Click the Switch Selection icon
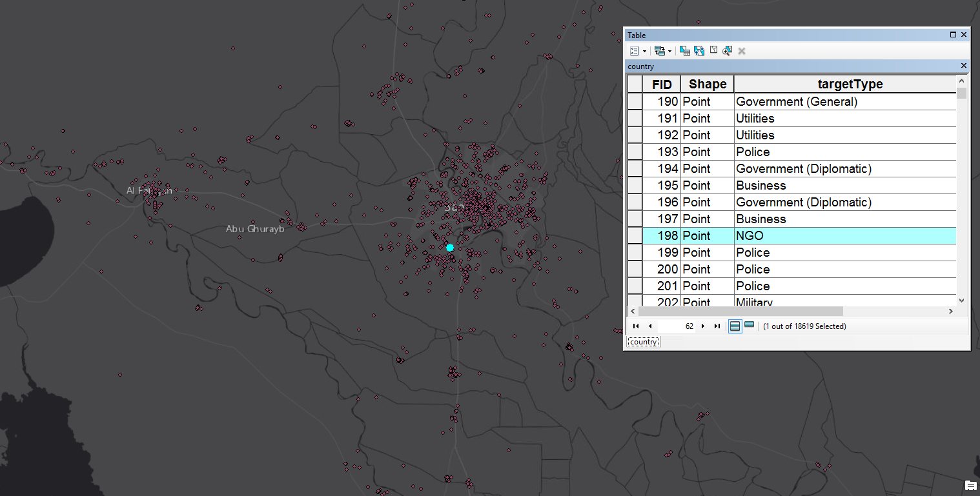The width and height of the screenshot is (980, 496). pos(699,51)
